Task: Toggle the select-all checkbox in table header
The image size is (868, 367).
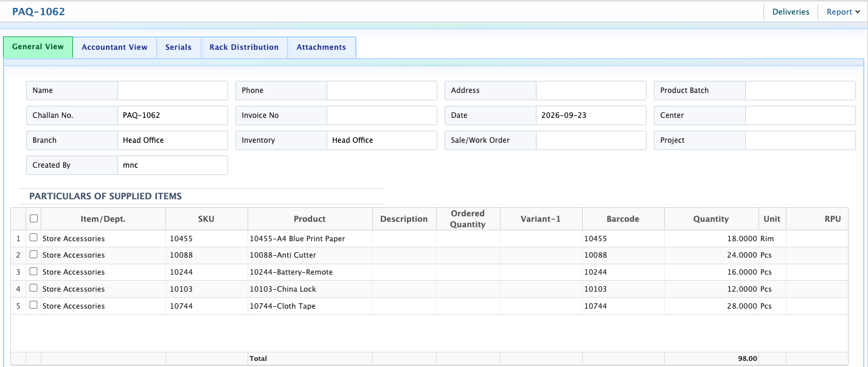Action: [x=33, y=219]
